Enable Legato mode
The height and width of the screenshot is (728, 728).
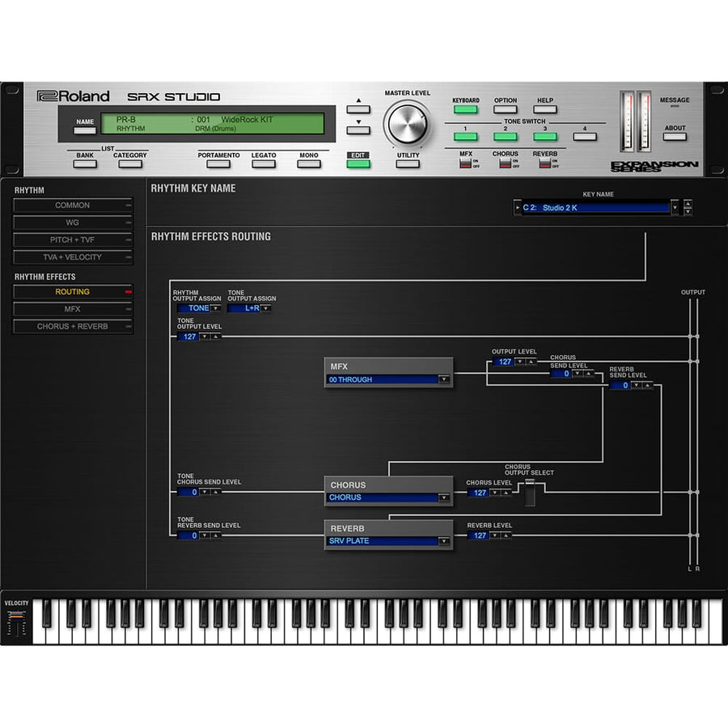(x=264, y=164)
